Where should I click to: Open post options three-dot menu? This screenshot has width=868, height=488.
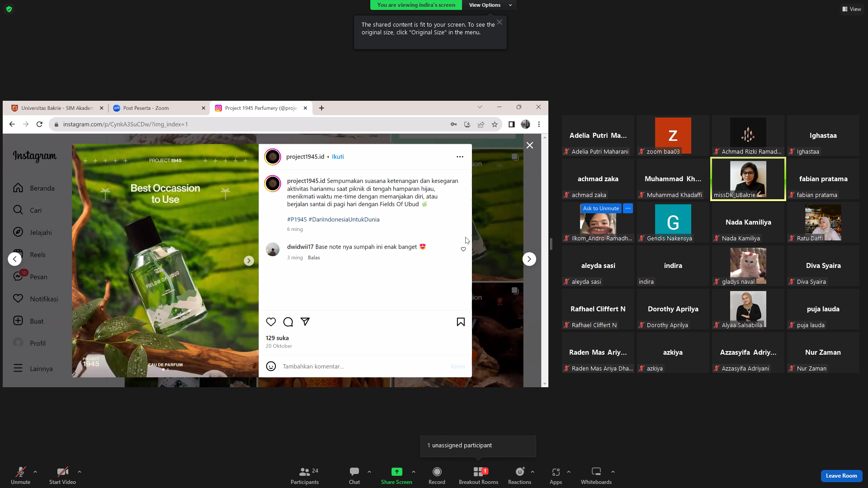460,157
